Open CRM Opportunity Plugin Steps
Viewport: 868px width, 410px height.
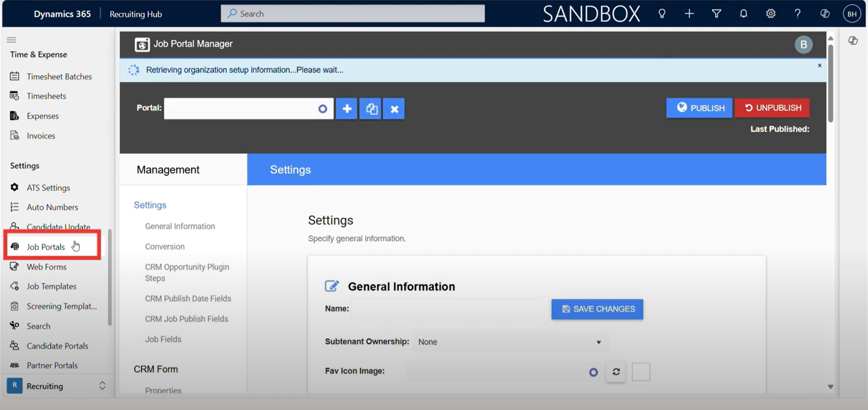(187, 273)
